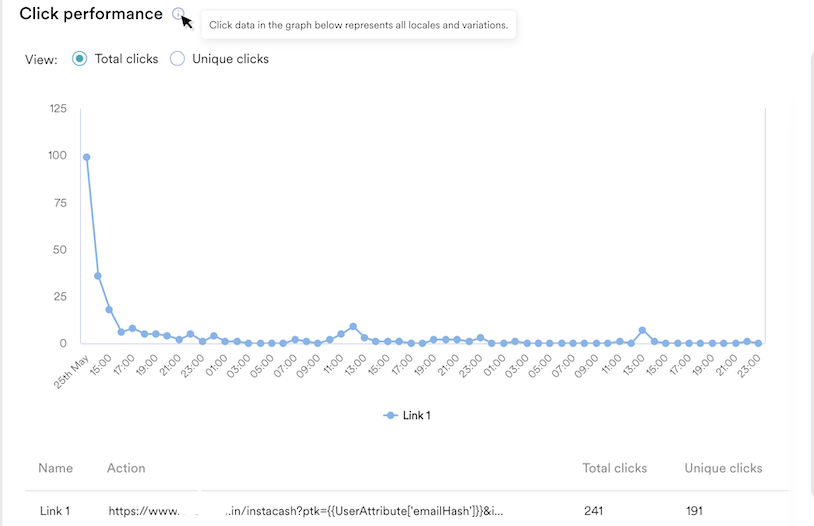Click the Name column header

(56, 468)
